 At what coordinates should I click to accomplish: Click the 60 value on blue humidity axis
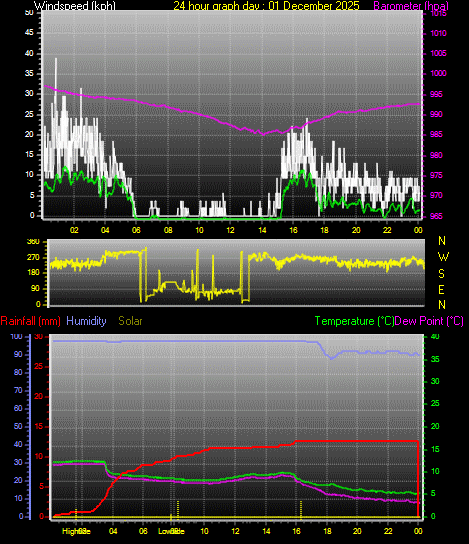point(18,408)
